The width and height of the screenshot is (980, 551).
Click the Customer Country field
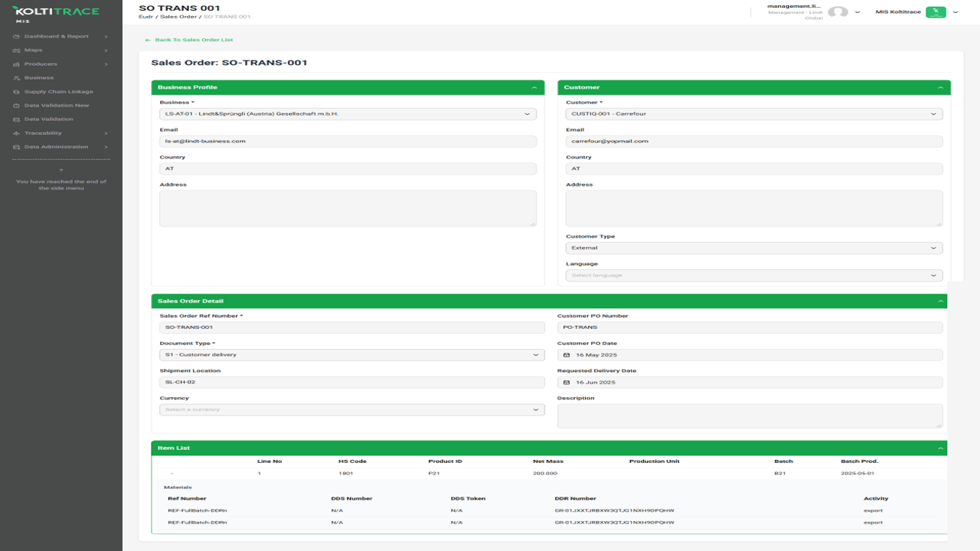(x=754, y=169)
